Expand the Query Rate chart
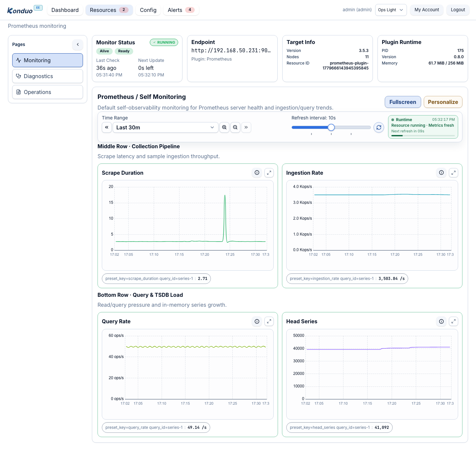Viewport: 476px width, 451px height. [269, 321]
